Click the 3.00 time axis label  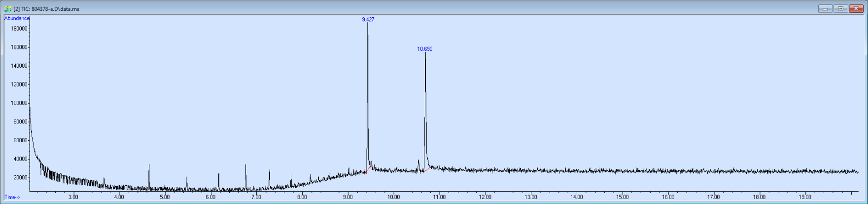pos(73,197)
